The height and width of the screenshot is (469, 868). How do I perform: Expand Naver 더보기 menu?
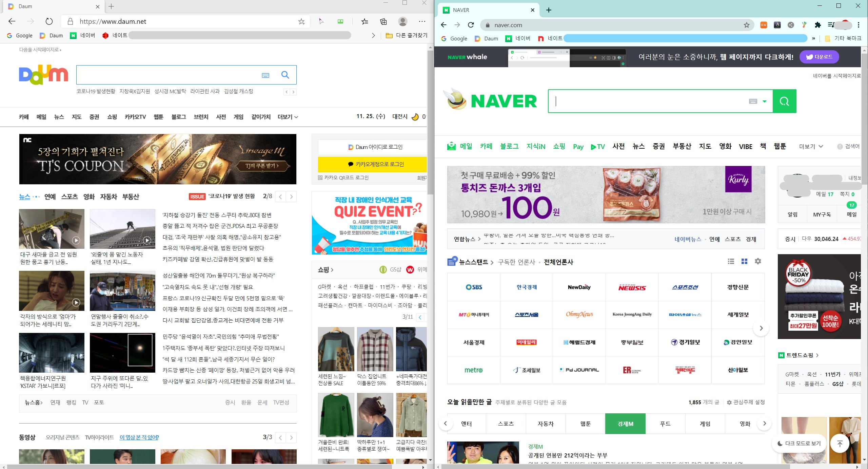[x=811, y=147]
